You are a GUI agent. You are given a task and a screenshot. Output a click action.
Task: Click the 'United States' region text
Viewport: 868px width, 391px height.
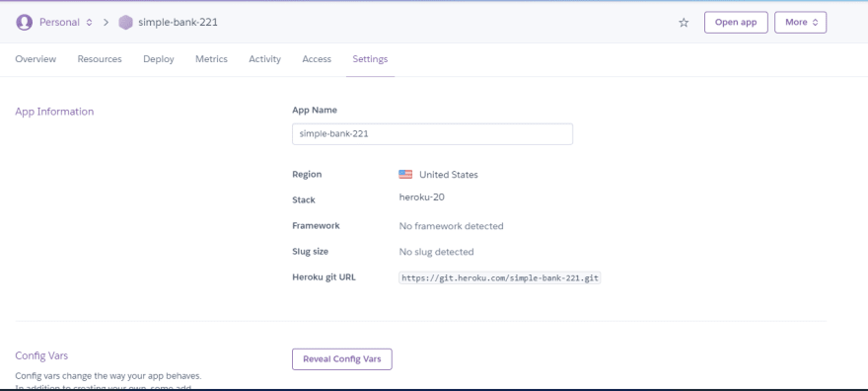point(449,175)
